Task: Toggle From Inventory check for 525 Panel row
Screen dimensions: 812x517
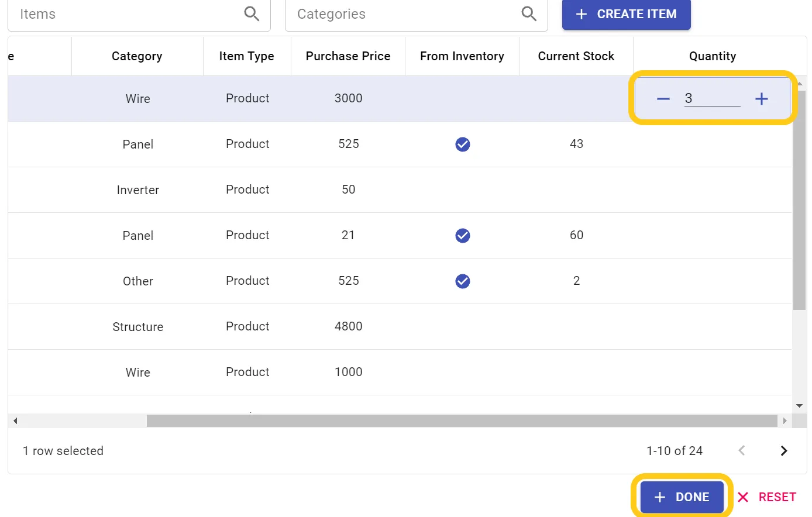Action: [x=462, y=144]
